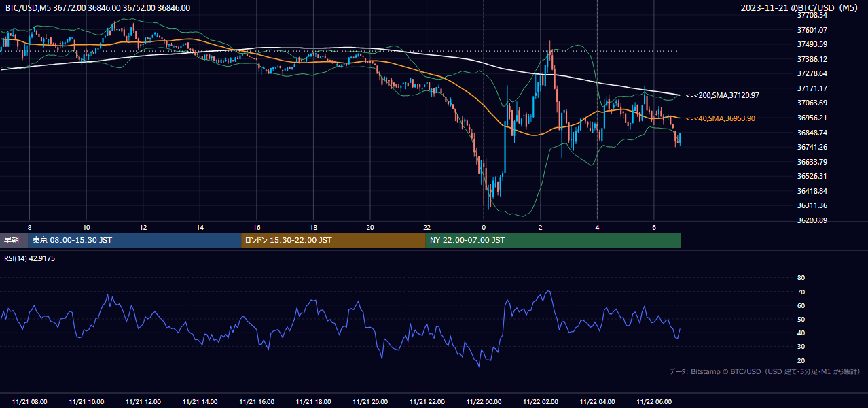This screenshot has height=408, width=868.
Task: Click RSI axis level 70
Action: point(801,292)
